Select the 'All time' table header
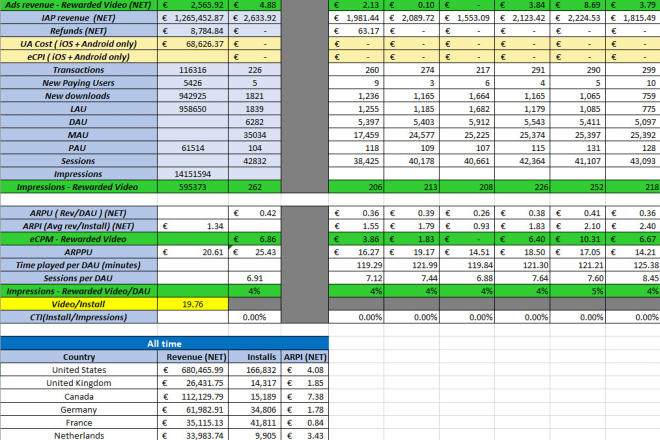 [x=164, y=343]
